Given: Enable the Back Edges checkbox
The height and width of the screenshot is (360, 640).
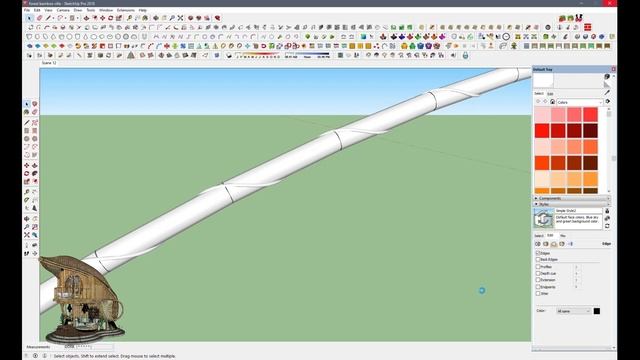Looking at the screenshot, I should (538, 260).
